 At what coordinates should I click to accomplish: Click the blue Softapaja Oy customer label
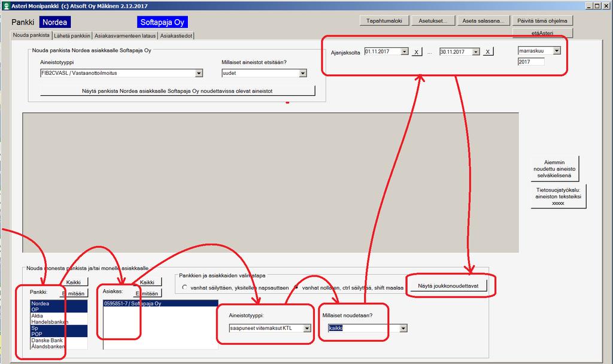162,22
